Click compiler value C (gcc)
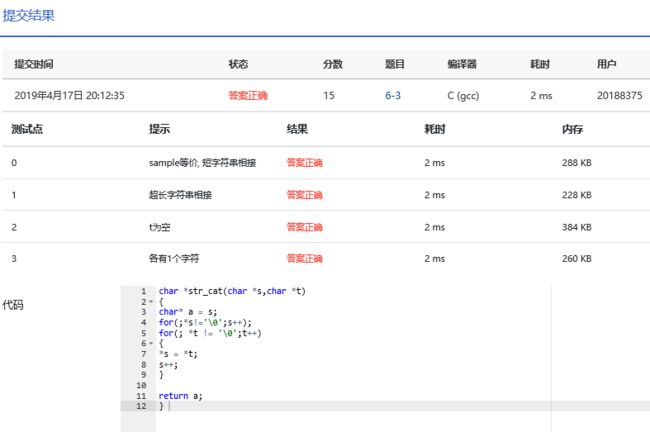 (x=463, y=96)
